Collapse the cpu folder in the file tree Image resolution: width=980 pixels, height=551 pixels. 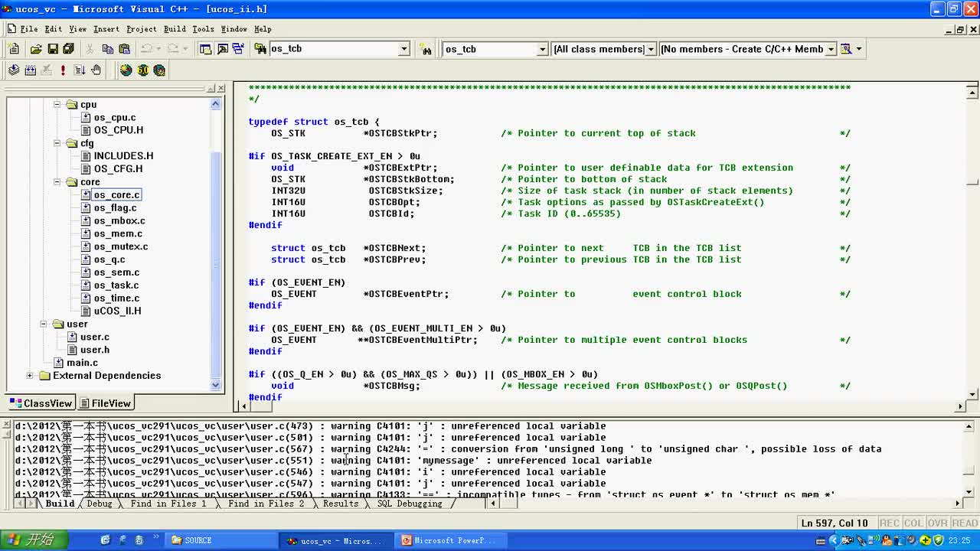pyautogui.click(x=57, y=104)
